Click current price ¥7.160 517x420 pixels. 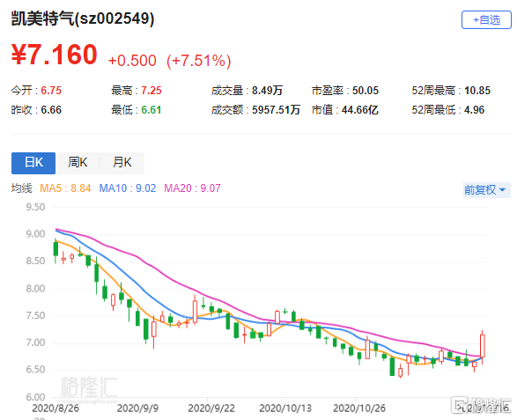(x=55, y=55)
